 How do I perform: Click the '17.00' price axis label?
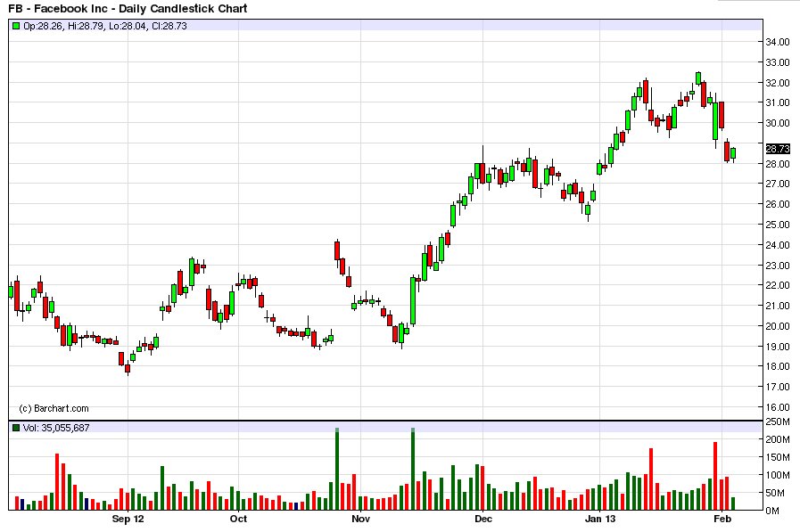coord(777,387)
